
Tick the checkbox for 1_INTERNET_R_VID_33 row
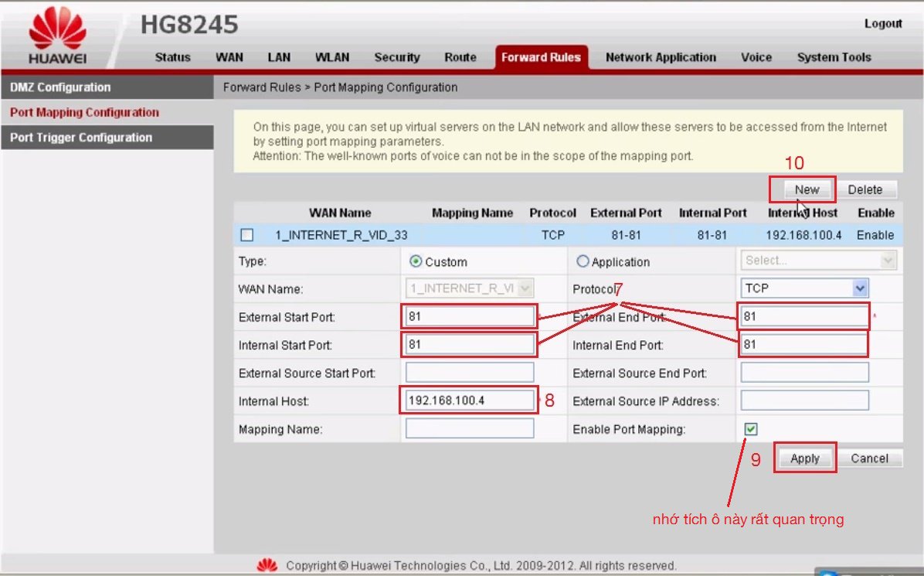tap(247, 234)
